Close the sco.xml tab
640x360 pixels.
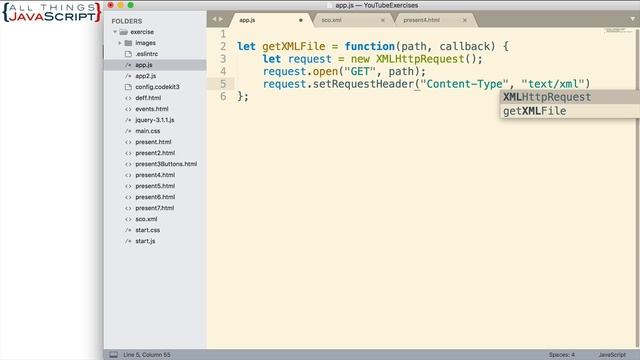click(x=383, y=20)
